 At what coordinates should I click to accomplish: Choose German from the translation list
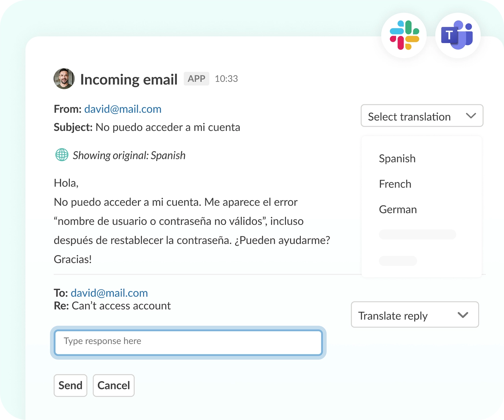coord(398,209)
